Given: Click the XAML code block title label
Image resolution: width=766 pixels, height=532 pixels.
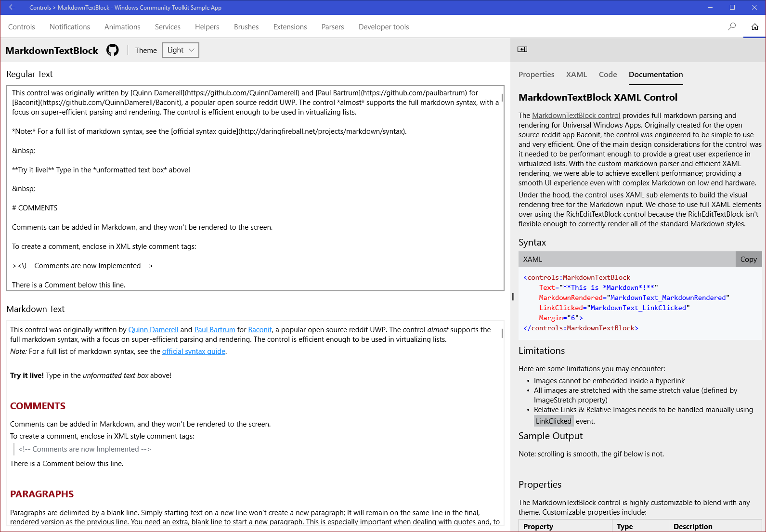Looking at the screenshot, I should tap(532, 259).
